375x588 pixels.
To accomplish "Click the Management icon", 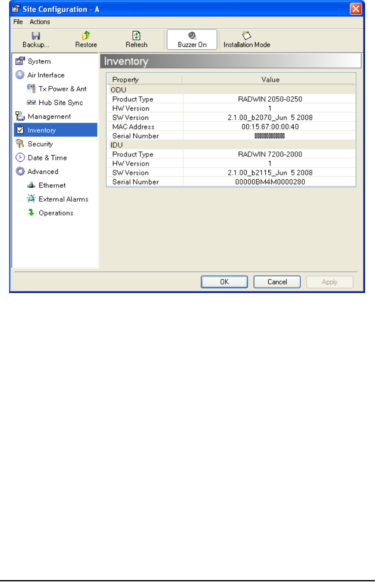I will coord(20,116).
